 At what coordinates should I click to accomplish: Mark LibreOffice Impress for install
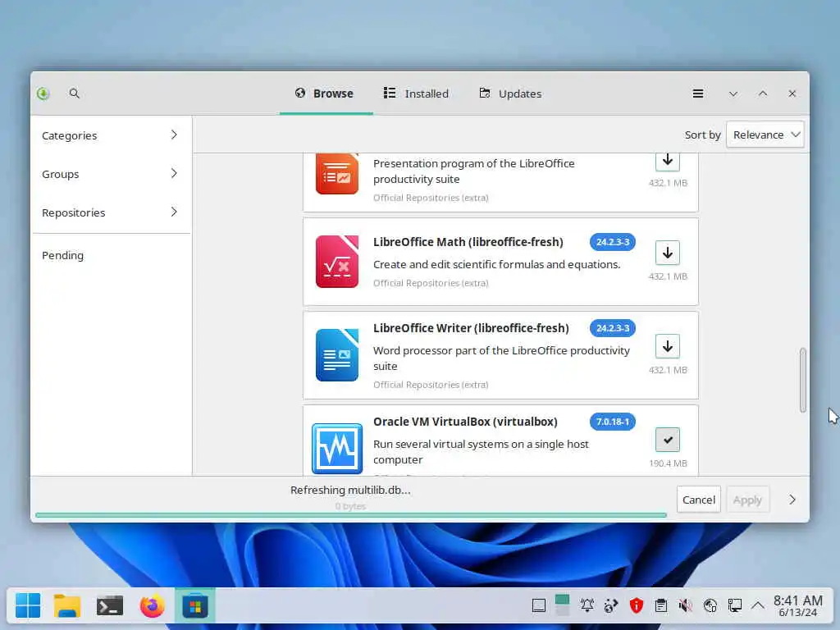point(668,162)
